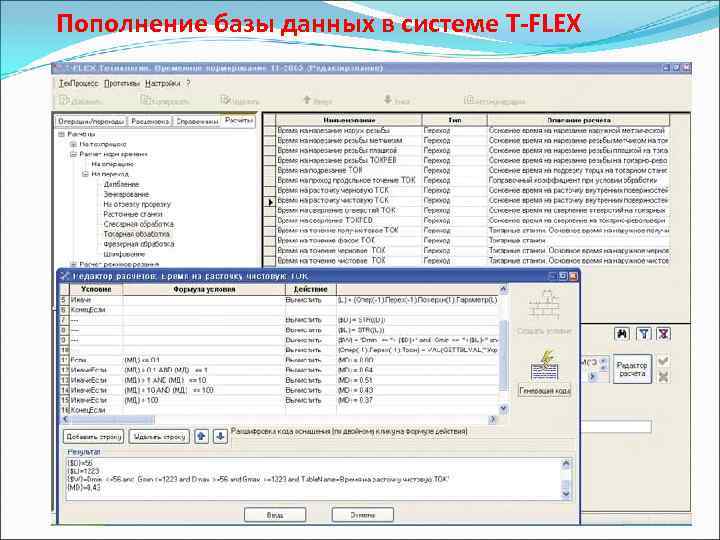Click the Создать условие brick-wall icon
The height and width of the screenshot is (540, 720).
pyautogui.click(x=544, y=305)
